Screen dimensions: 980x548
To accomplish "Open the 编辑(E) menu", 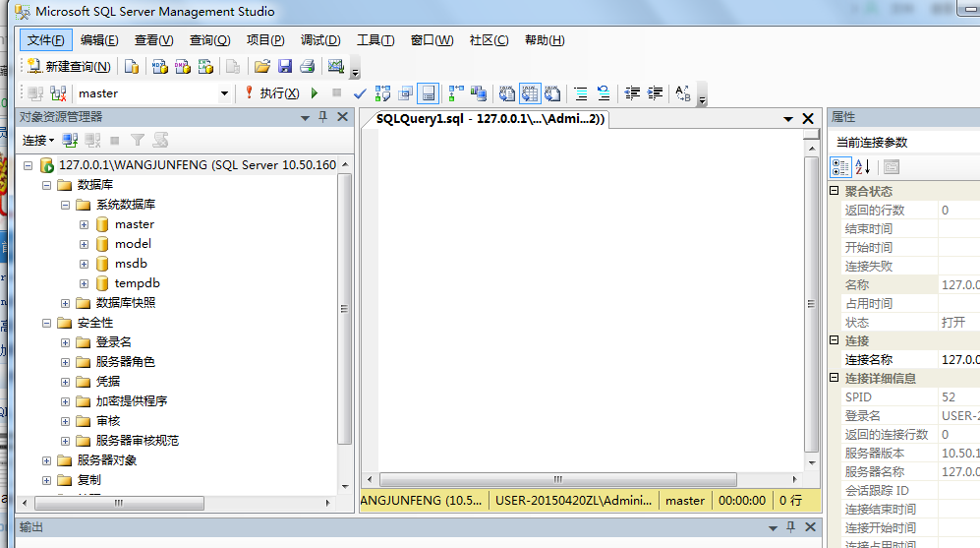I will pos(99,40).
